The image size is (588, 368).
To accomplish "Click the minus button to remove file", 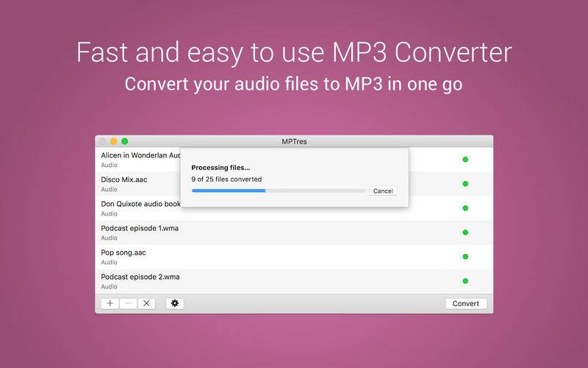I will pyautogui.click(x=128, y=303).
